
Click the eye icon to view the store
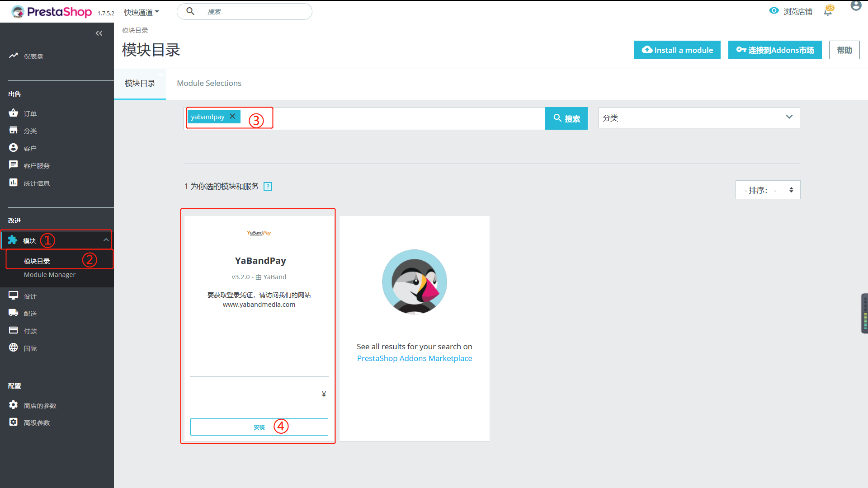[x=774, y=11]
